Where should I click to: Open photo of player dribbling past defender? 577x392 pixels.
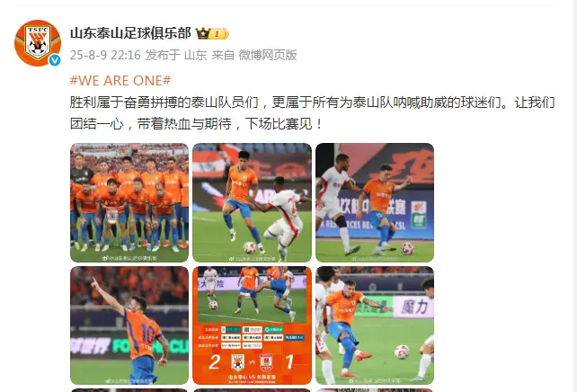point(252,202)
